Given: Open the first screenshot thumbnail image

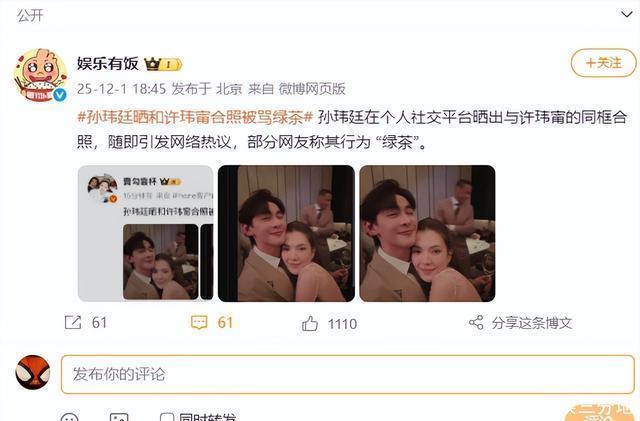Looking at the screenshot, I should pos(145,233).
